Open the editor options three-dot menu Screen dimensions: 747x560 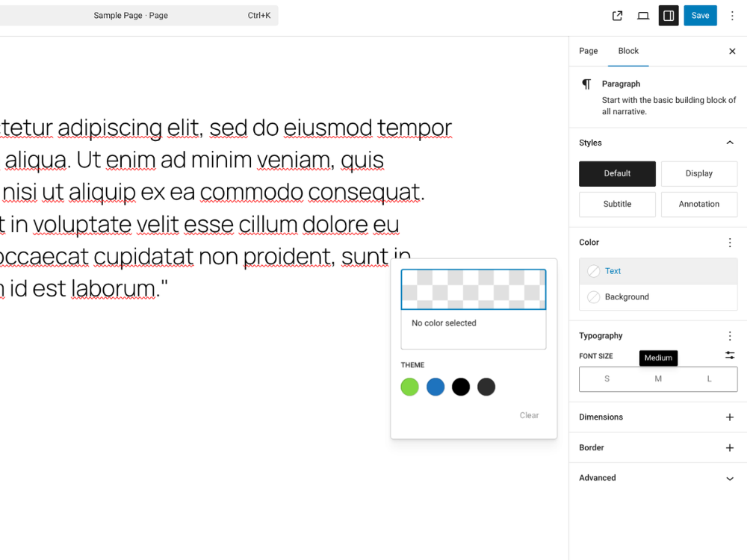coord(732,15)
